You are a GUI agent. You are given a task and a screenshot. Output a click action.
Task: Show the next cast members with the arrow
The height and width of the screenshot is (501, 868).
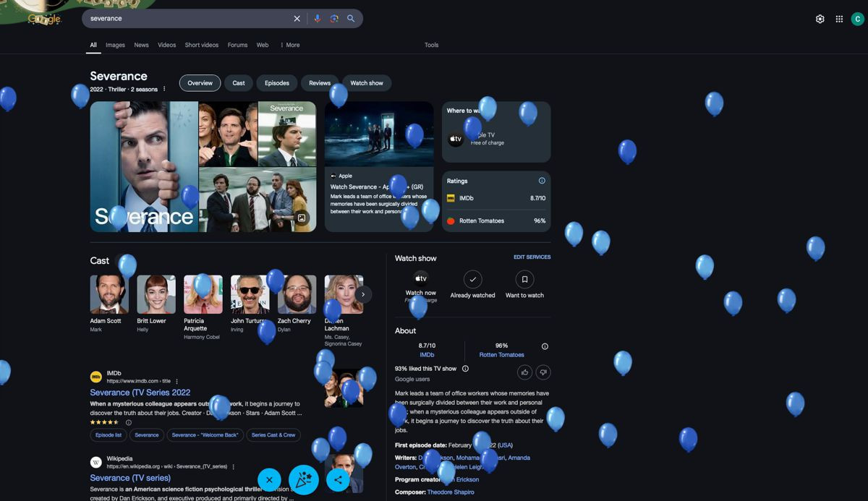click(363, 294)
